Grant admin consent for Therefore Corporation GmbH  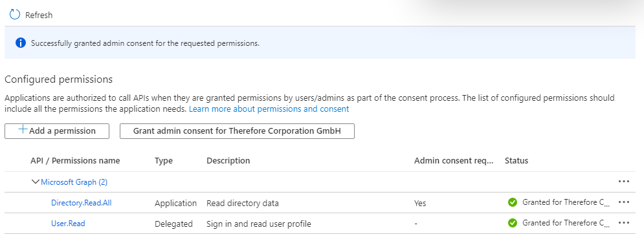coord(237,131)
